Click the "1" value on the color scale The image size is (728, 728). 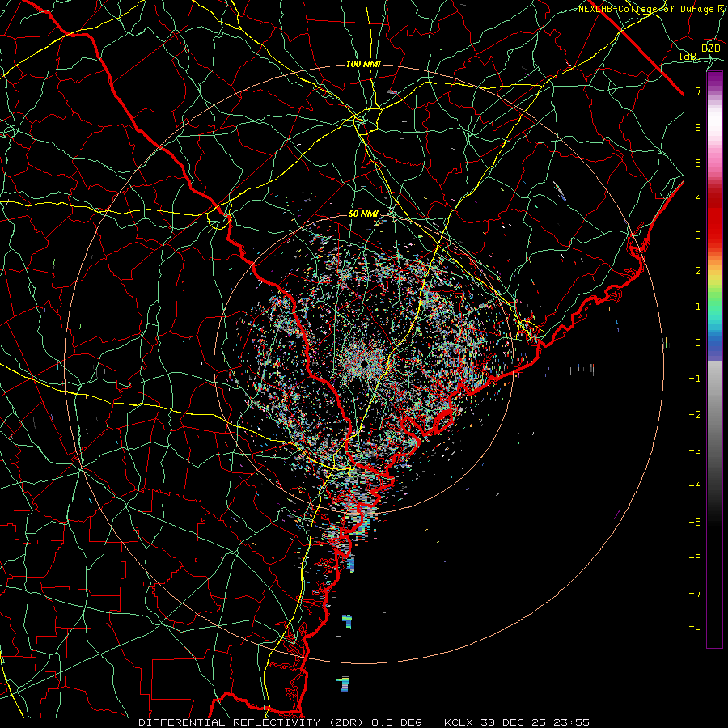point(698,307)
